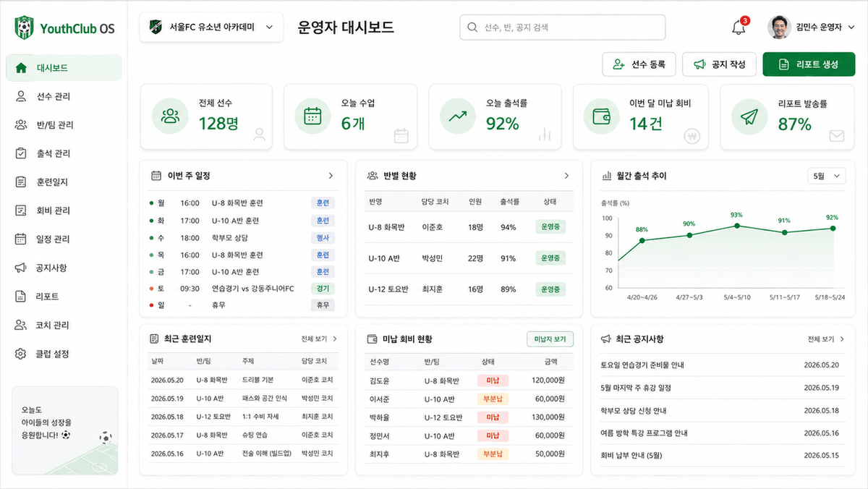This screenshot has height=489, width=868.
Task: Go to 선수 관리 in the sidebar
Action: tap(64, 96)
